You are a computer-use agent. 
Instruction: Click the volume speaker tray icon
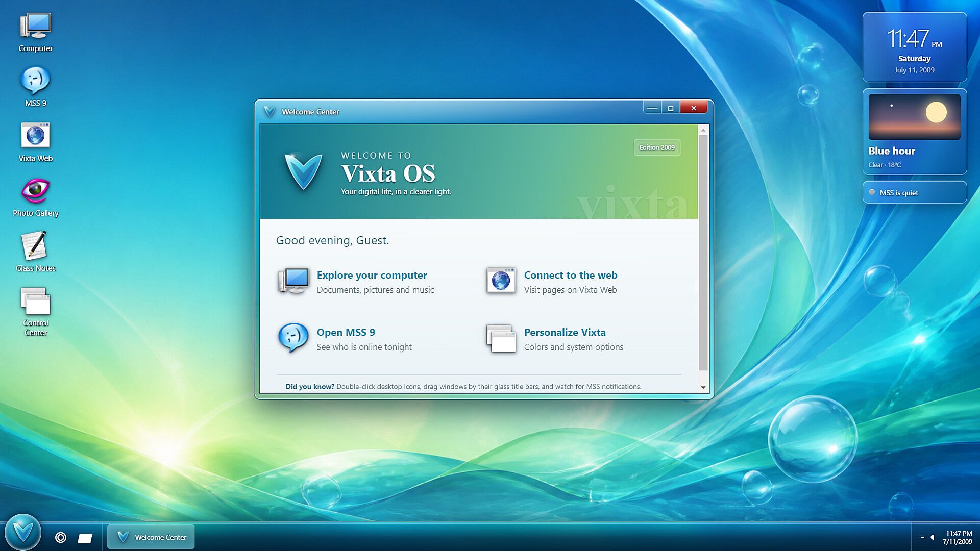[x=933, y=537]
